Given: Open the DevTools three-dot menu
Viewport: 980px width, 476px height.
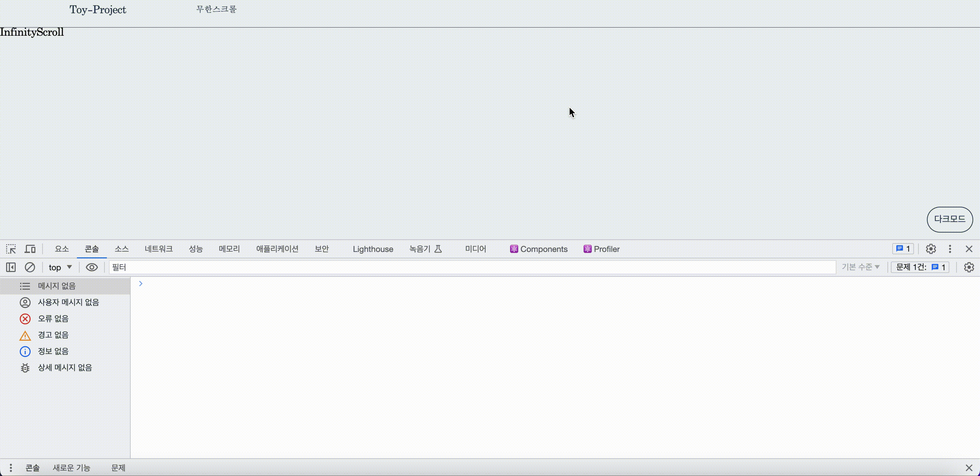Looking at the screenshot, I should tap(950, 249).
